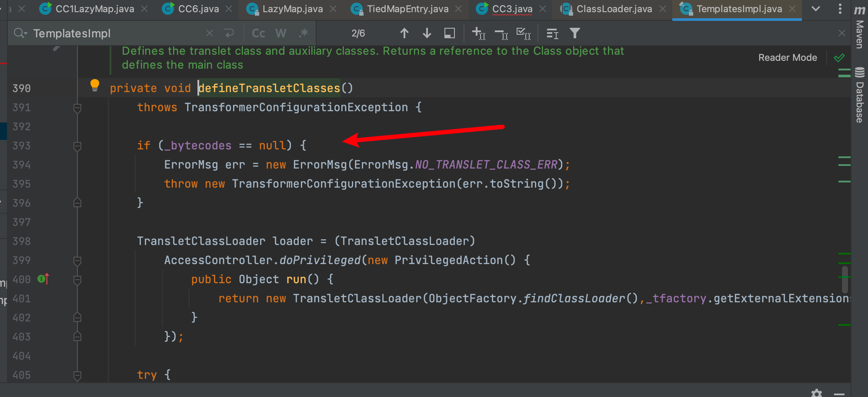Click the yellow lightbulb intention icon
Image resolution: width=868 pixels, height=397 pixels.
(x=94, y=85)
